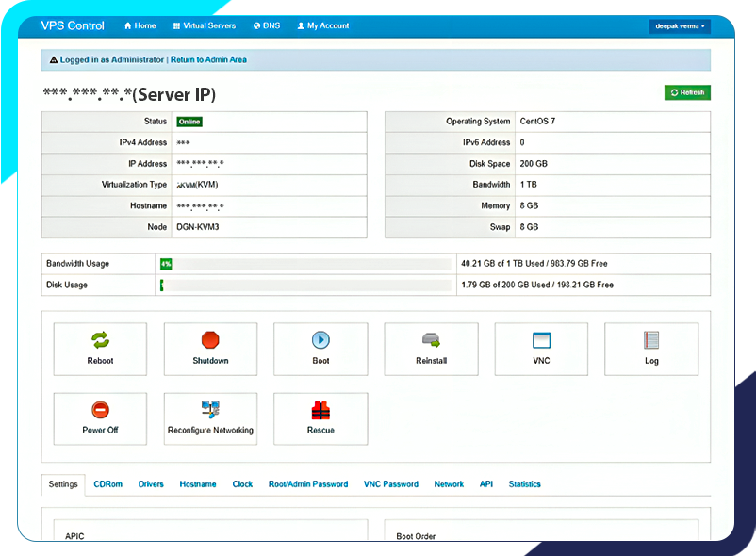Open the Log notebook icon
This screenshot has width=756, height=556.
(651, 340)
